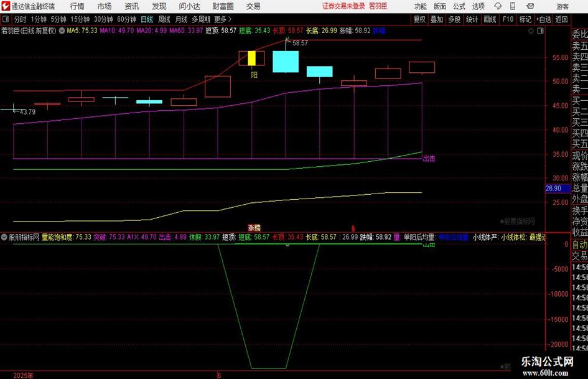Image resolution: width=588 pixels, height=379 pixels.
Task: Add stock via +自选 button
Action: pos(544,19)
